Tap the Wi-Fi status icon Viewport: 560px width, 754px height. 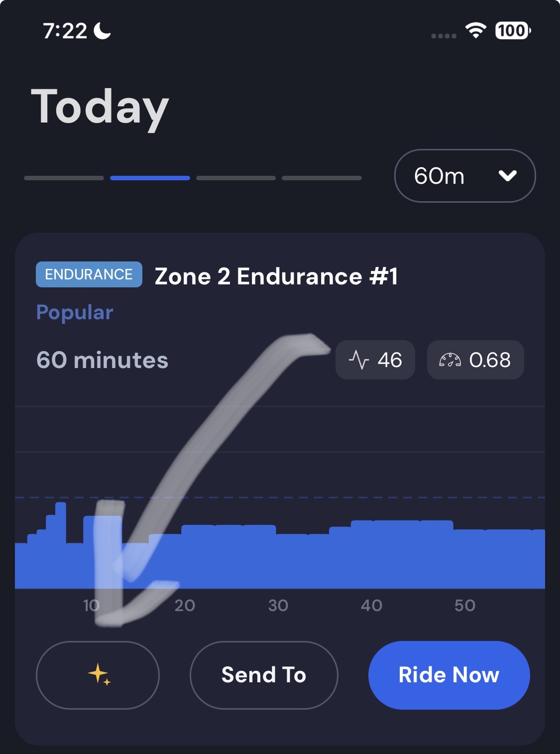pyautogui.click(x=475, y=31)
